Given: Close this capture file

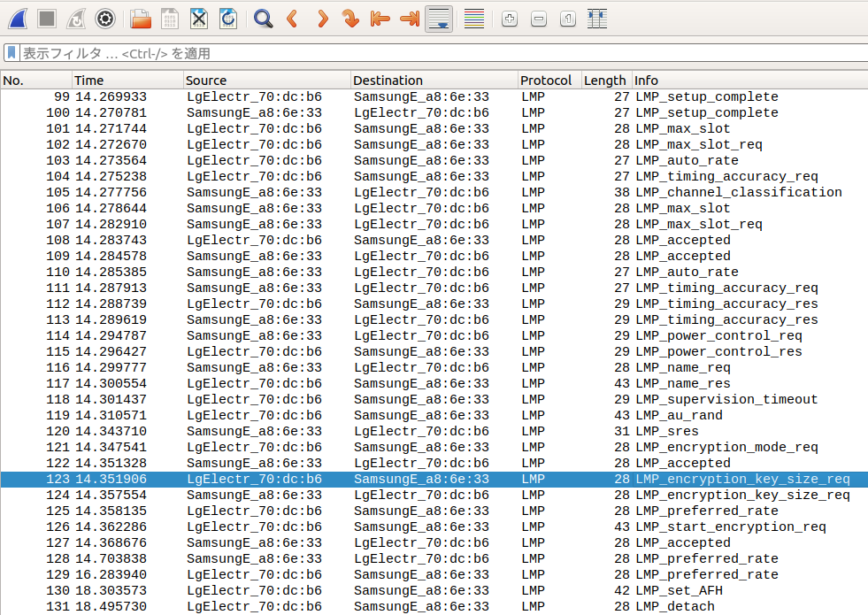Looking at the screenshot, I should pos(199,19).
